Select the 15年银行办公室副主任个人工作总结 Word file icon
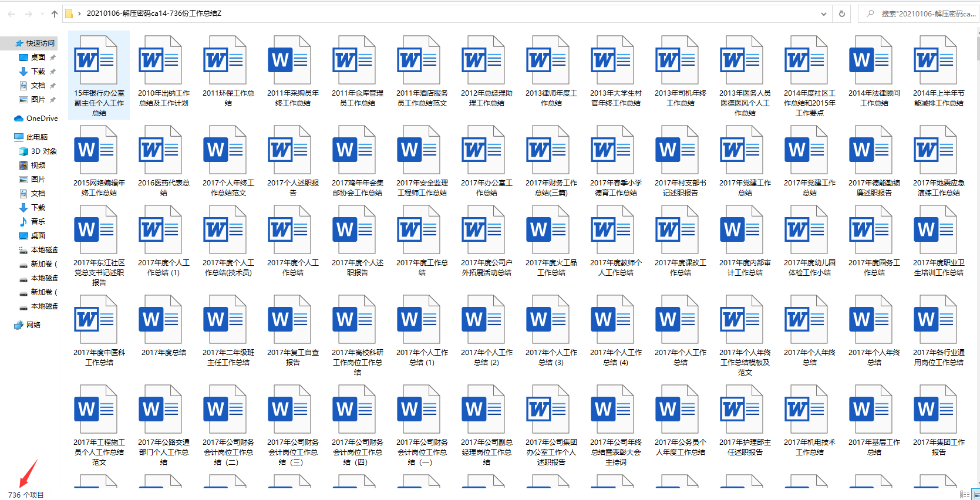Image resolution: width=980 pixels, height=500 pixels. coord(95,60)
